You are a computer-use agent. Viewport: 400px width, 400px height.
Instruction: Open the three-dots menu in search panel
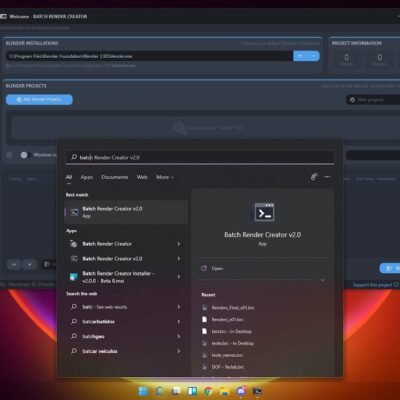click(327, 177)
